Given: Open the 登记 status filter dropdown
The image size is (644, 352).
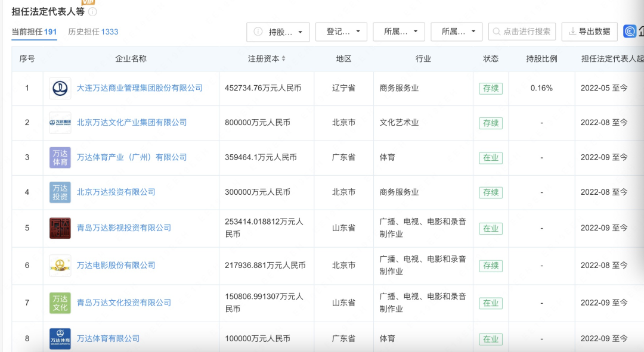Looking at the screenshot, I should (x=341, y=32).
